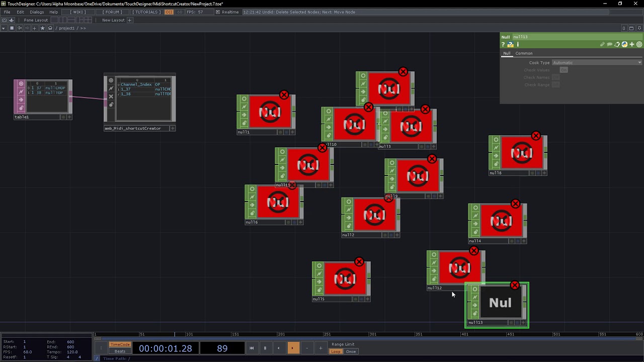Toggle the Realtime checkbox

217,12
